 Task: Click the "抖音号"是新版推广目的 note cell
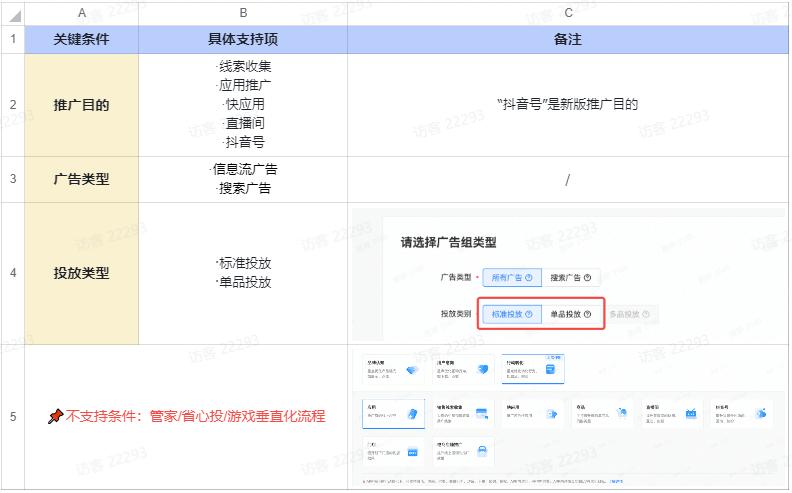568,105
